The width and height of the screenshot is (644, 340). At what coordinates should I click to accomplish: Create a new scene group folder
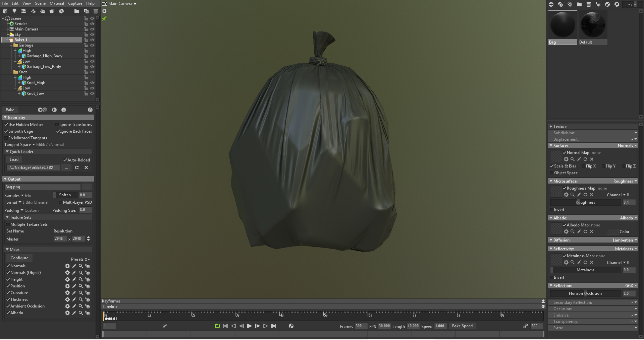pyautogui.click(x=77, y=11)
